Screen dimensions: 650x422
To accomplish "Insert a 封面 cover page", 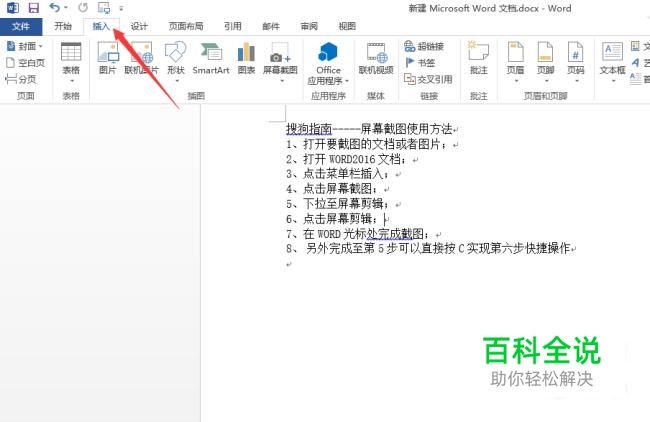I will pos(25,46).
